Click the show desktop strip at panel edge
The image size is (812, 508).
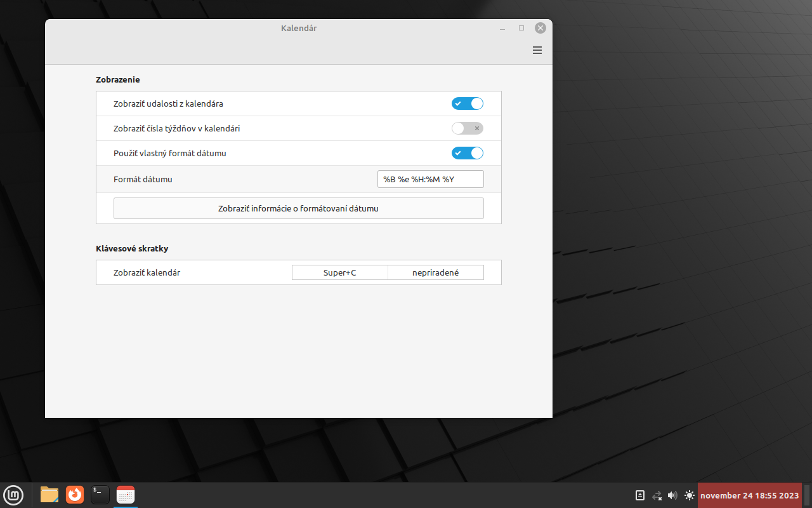pyautogui.click(x=807, y=495)
